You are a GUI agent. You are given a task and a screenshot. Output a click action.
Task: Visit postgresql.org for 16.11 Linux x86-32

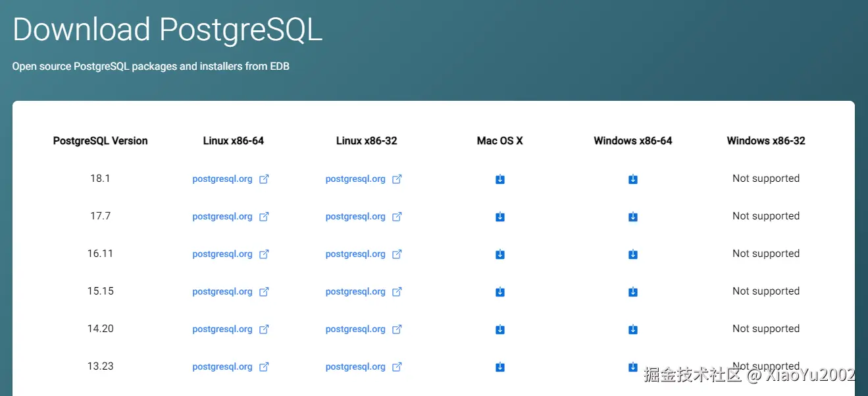(355, 254)
